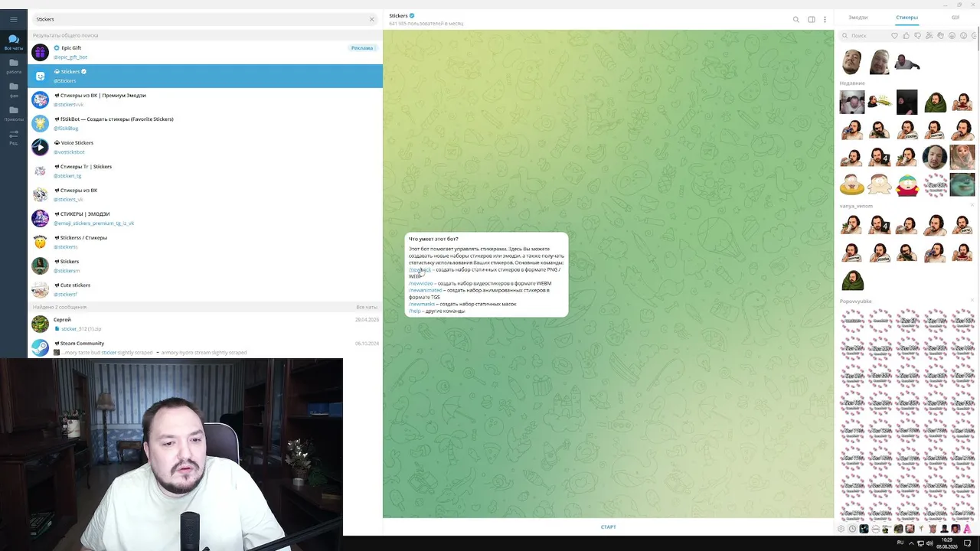Filter stickers by thumbs-up category
The height and width of the screenshot is (551, 980).
click(906, 35)
